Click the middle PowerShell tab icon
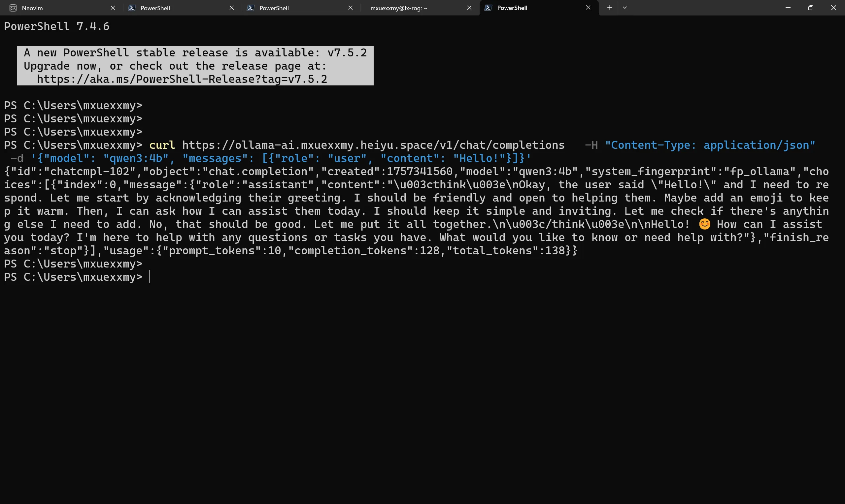 (251, 8)
